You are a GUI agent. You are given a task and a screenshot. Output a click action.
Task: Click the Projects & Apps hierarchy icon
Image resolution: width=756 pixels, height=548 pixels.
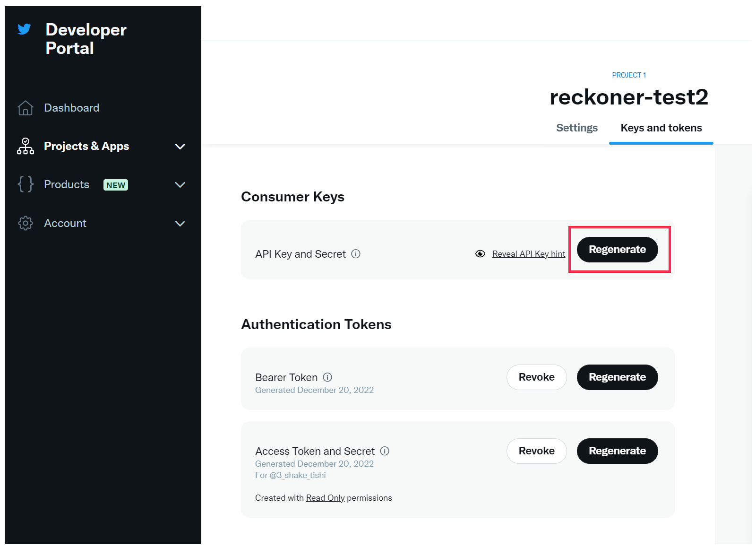(x=26, y=146)
